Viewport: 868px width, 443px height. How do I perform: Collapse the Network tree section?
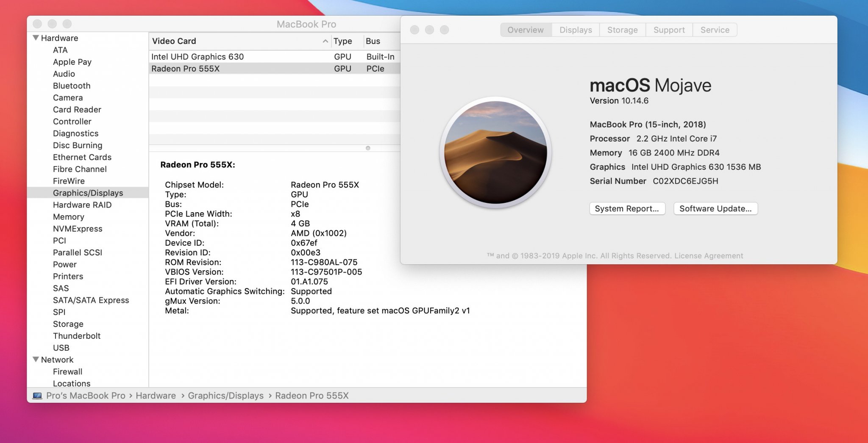[x=36, y=360]
